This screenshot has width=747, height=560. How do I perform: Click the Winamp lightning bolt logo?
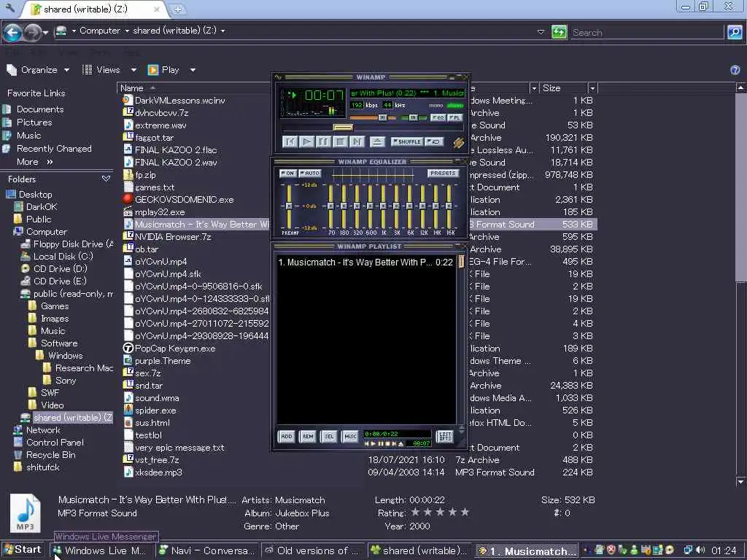point(458,142)
